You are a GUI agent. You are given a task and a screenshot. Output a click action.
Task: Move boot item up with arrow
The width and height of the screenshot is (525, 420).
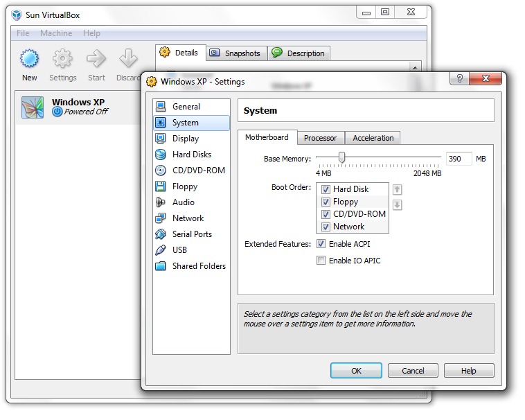tap(397, 189)
